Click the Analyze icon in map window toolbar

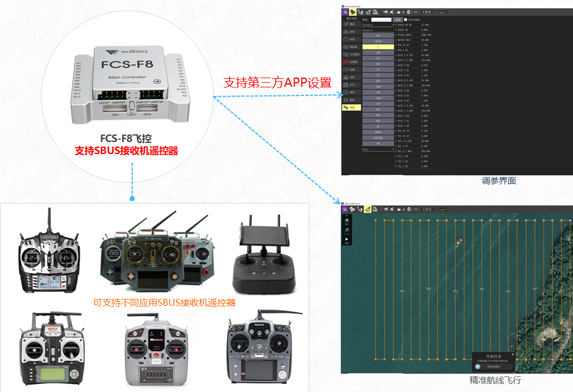tap(375, 209)
